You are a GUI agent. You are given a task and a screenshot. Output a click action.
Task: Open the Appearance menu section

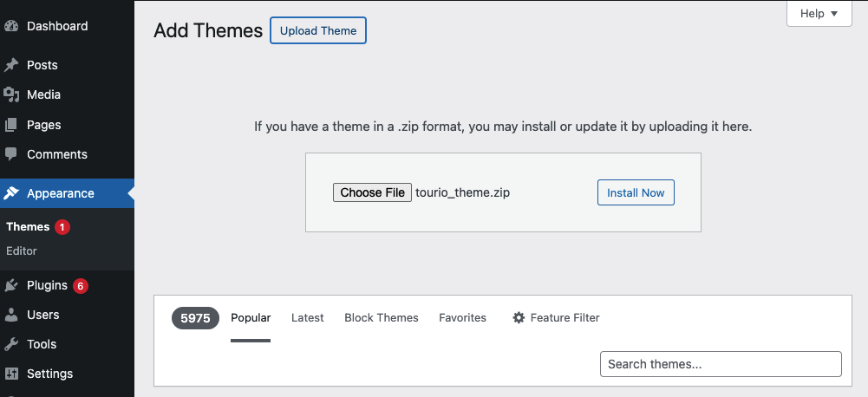60,193
